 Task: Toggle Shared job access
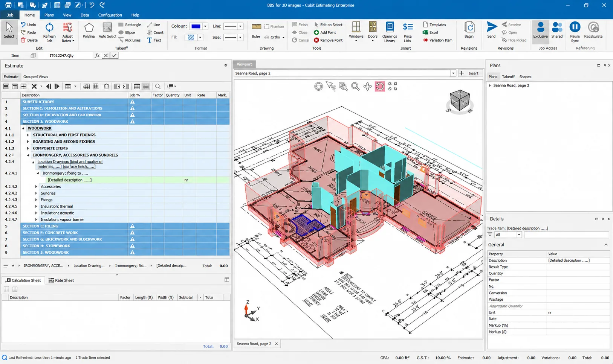[x=557, y=30]
